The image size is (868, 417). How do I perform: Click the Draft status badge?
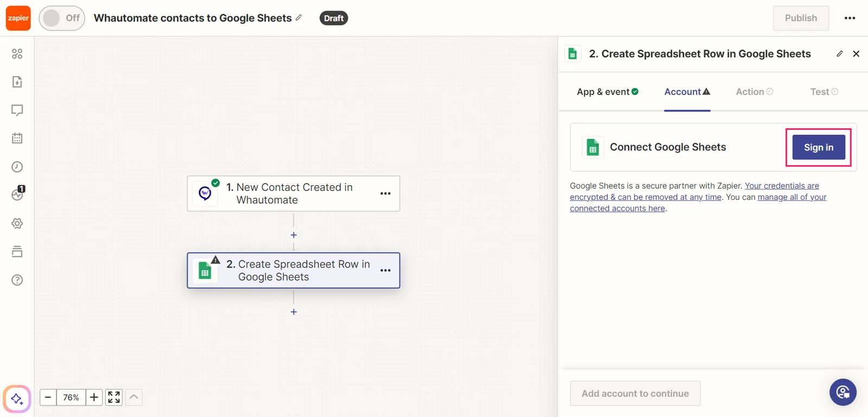click(x=334, y=18)
